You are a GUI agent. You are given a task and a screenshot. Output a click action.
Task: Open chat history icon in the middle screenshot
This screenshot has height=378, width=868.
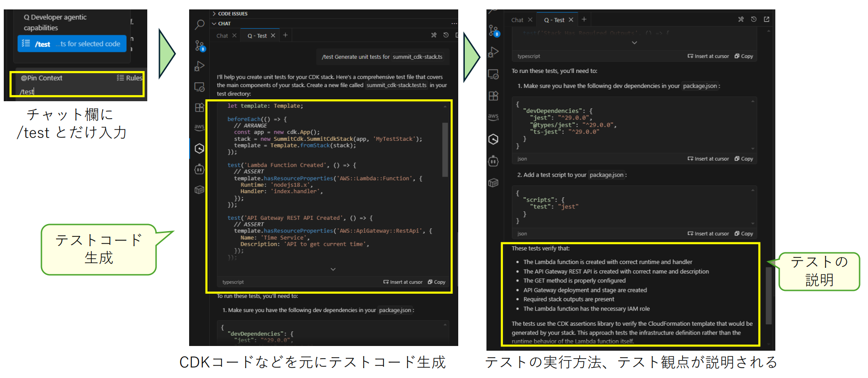coord(446,35)
